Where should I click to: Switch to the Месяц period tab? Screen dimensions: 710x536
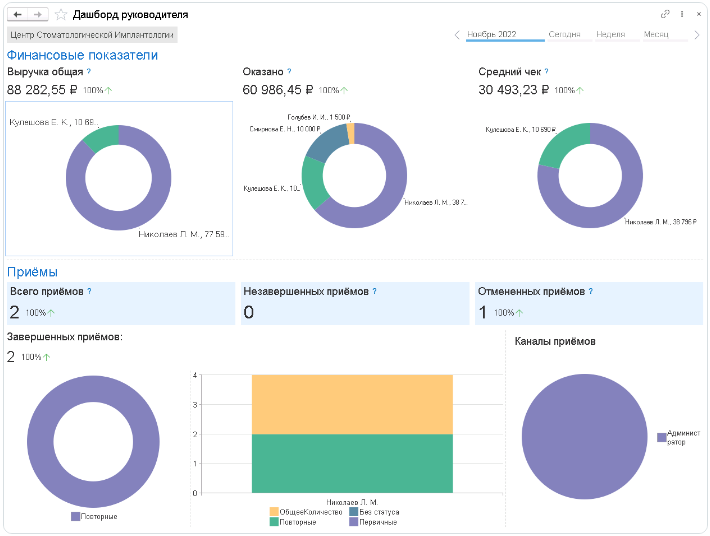pos(656,35)
